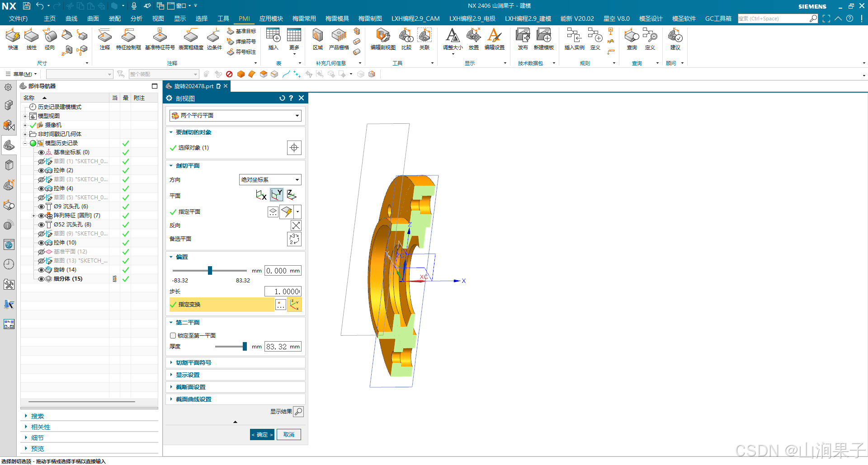Toggle visibility of 细分体 (15)

pos(41,279)
